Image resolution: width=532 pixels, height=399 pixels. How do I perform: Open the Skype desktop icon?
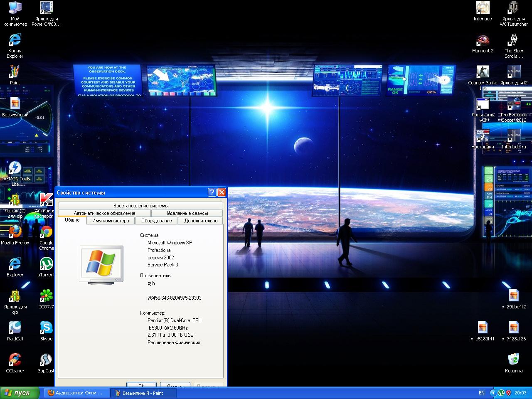(x=46, y=328)
